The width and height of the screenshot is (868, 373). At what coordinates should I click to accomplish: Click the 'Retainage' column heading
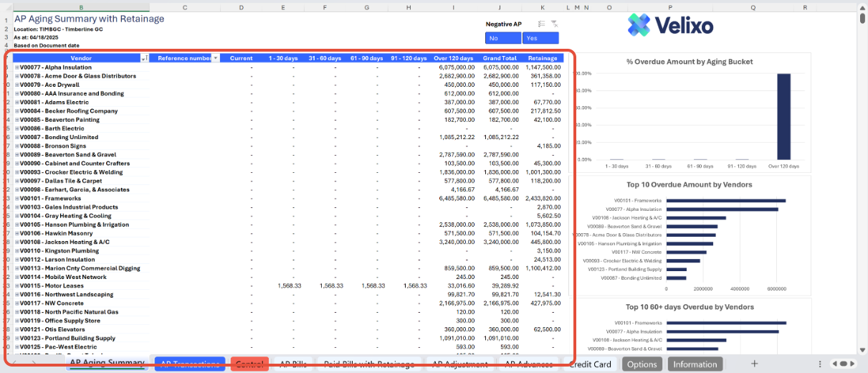coord(543,58)
